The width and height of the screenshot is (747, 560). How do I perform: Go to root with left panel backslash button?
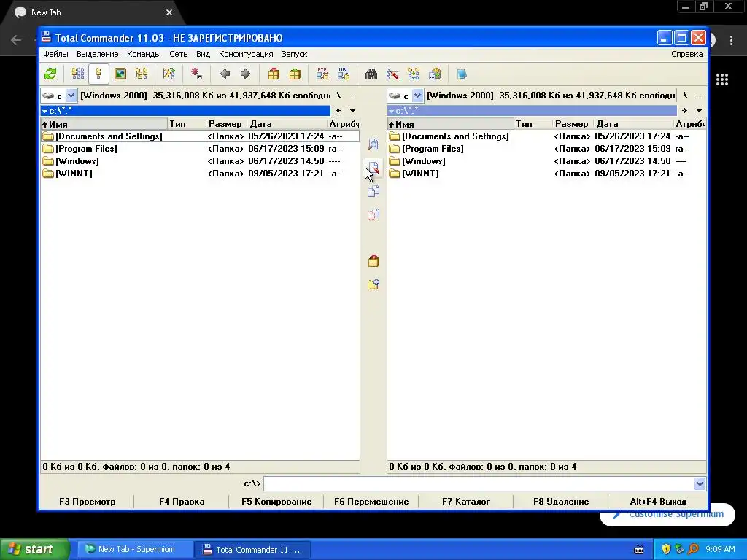[x=338, y=96]
